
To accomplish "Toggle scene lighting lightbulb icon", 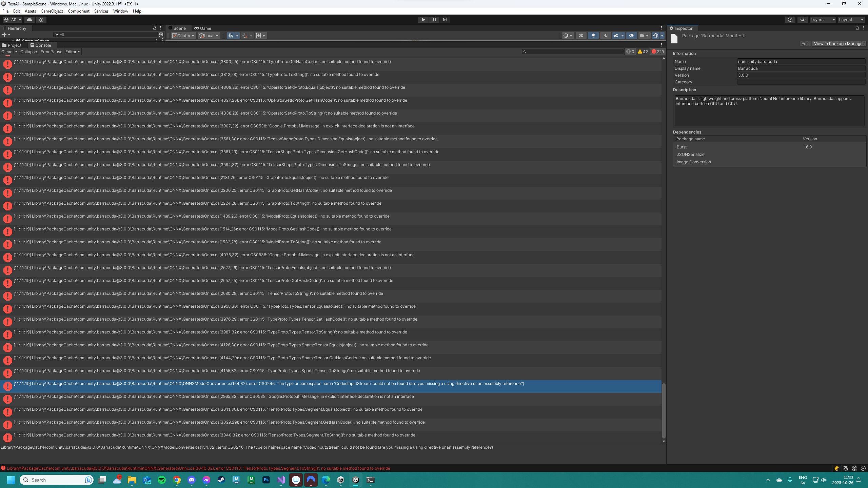I will click(x=593, y=36).
